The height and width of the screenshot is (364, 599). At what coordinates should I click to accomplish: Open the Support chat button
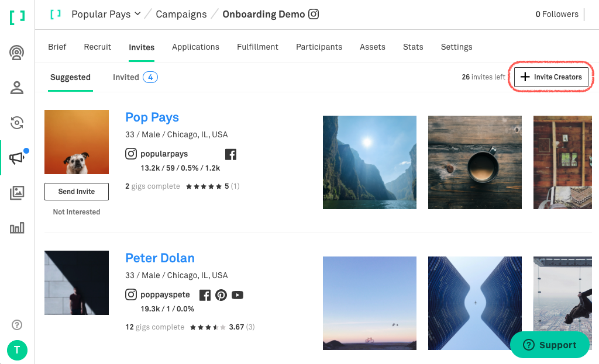point(549,345)
